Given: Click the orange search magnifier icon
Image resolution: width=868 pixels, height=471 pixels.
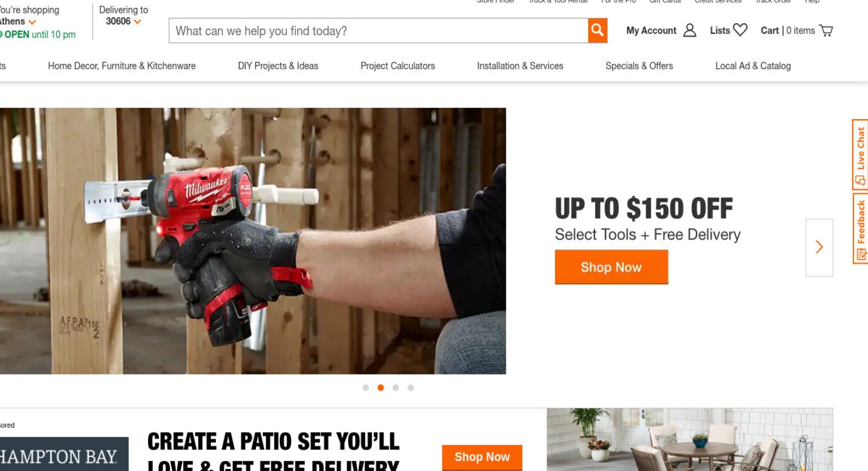Looking at the screenshot, I should click(x=597, y=30).
